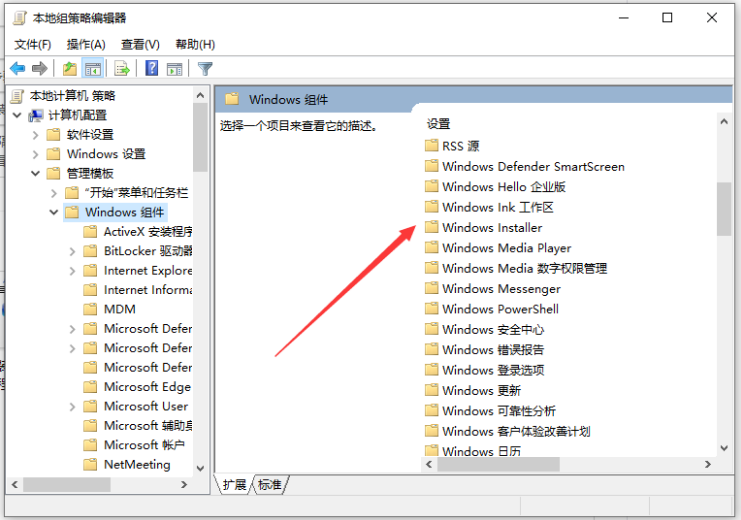The image size is (741, 520).
Task: Click the right list vertical scrollbar thumb
Action: [724, 209]
